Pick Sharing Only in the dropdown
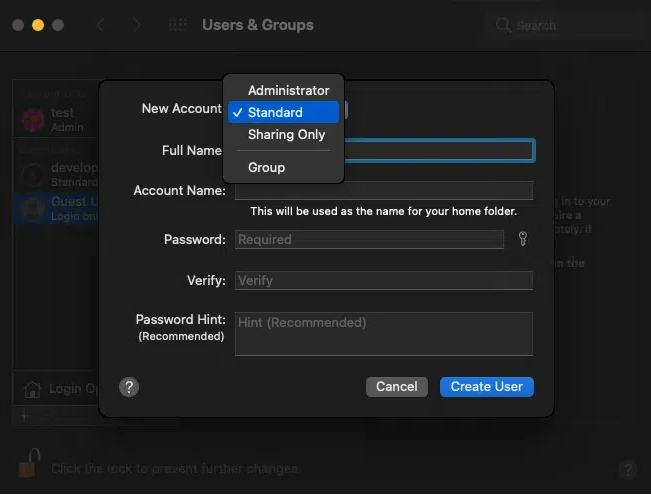 tap(286, 134)
